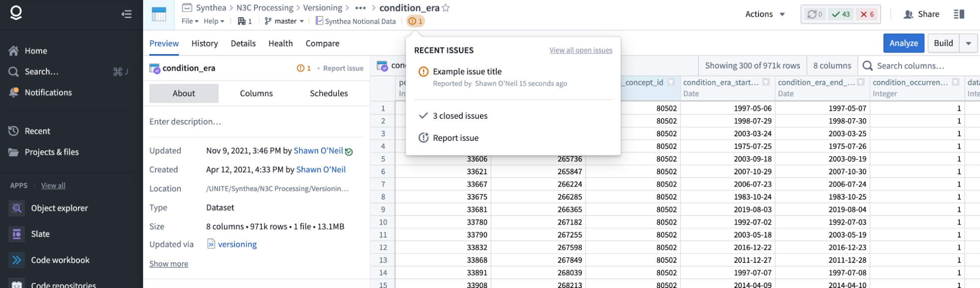The height and width of the screenshot is (288, 980).
Task: Collapse the left sidebar menu
Action: coord(126,14)
